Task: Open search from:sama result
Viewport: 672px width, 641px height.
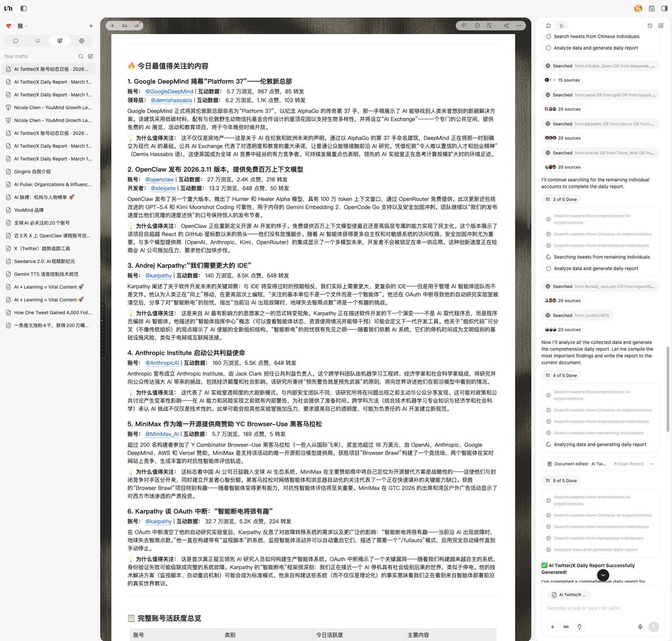Action: 600,95
